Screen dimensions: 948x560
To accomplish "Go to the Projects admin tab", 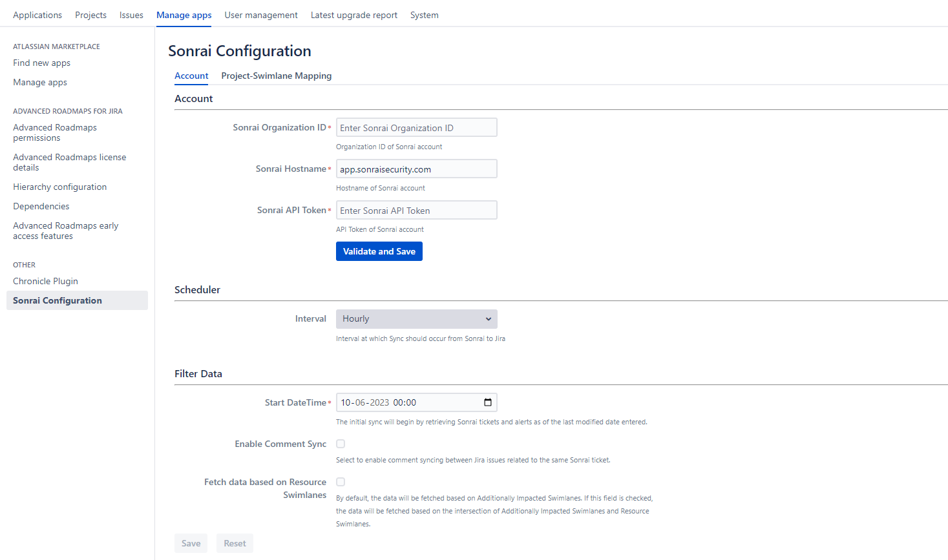I will pyautogui.click(x=90, y=15).
